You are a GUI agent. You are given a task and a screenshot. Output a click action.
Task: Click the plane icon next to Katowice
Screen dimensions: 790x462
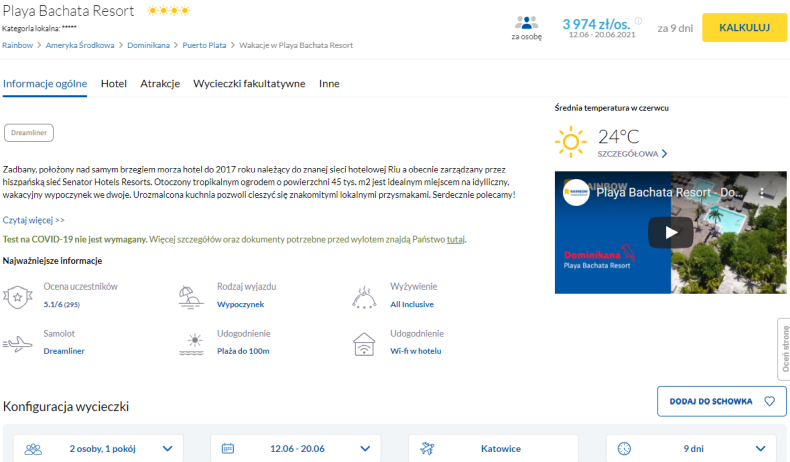pyautogui.click(x=427, y=448)
